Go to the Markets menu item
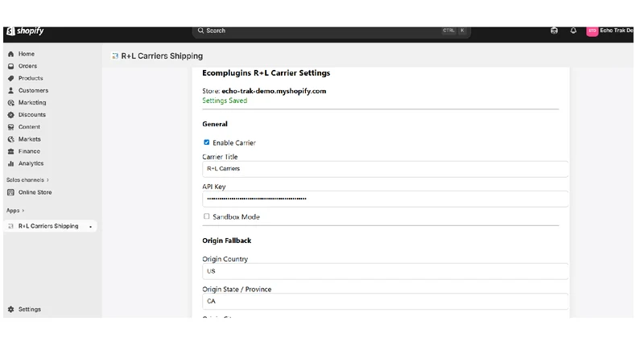 click(x=30, y=139)
